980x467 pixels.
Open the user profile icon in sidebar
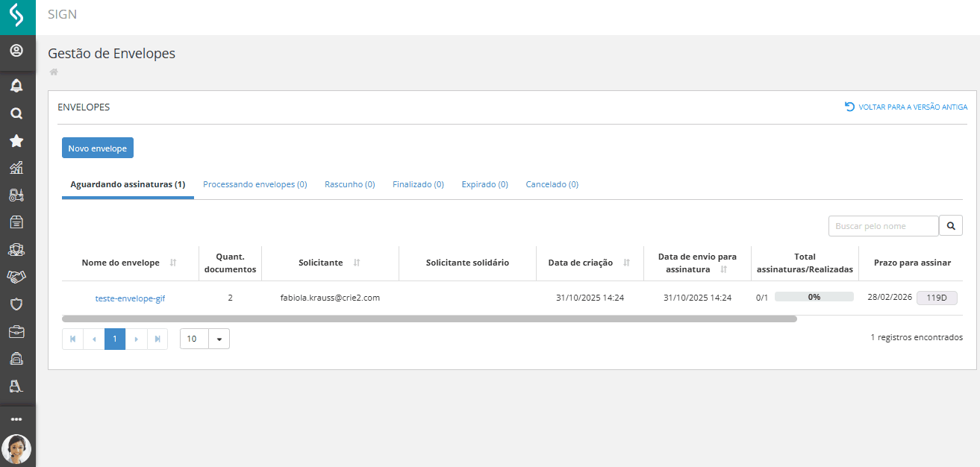16,51
